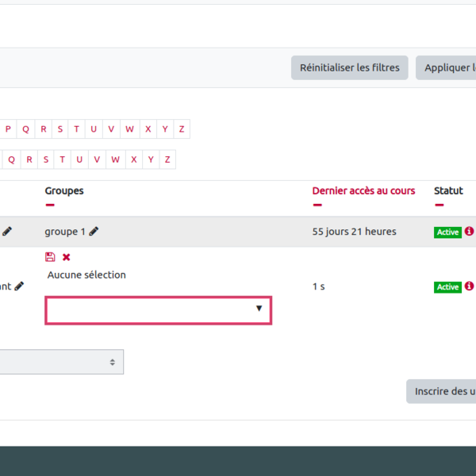Click the pencil icon next to groupe 1
This screenshot has width=476, height=476.
pos(94,232)
